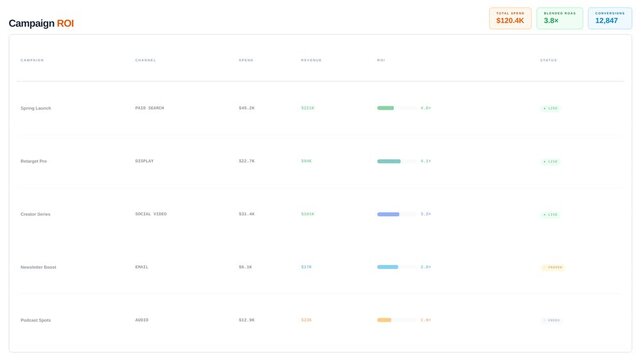Click the Campaign ROI page title

[41, 23]
